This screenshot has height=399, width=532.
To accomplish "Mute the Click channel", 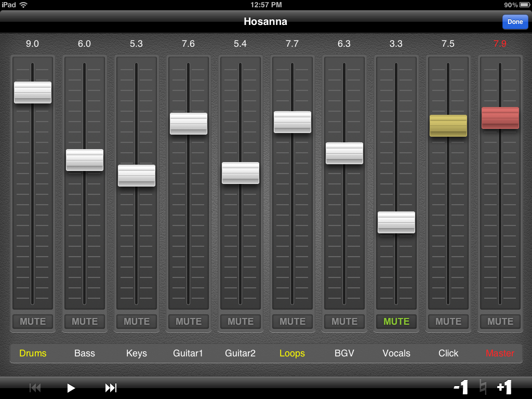I will [x=448, y=321].
